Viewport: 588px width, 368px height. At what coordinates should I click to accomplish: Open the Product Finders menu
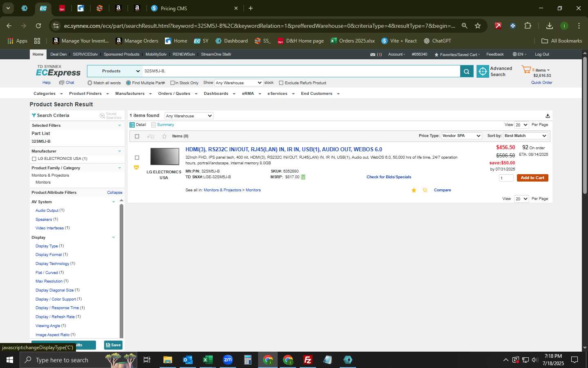tap(89, 94)
